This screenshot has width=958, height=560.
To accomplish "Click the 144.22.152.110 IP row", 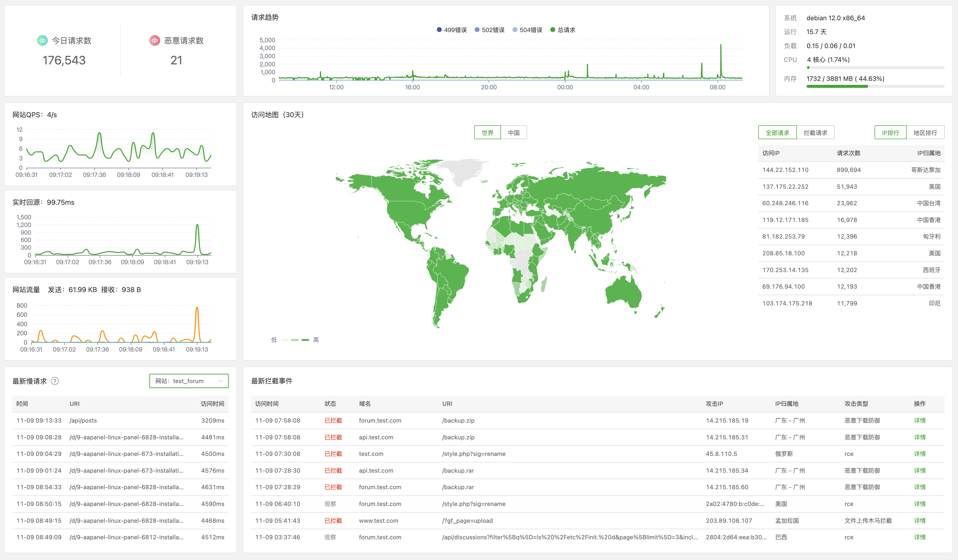I will point(785,170).
